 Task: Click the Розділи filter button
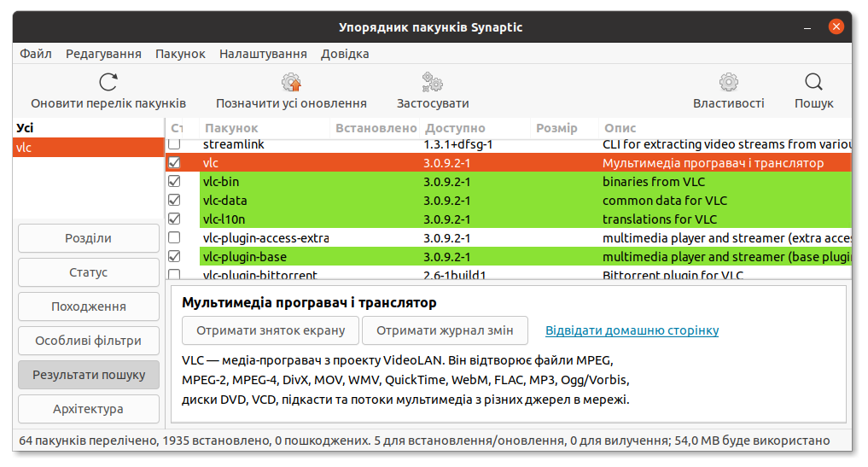(89, 238)
